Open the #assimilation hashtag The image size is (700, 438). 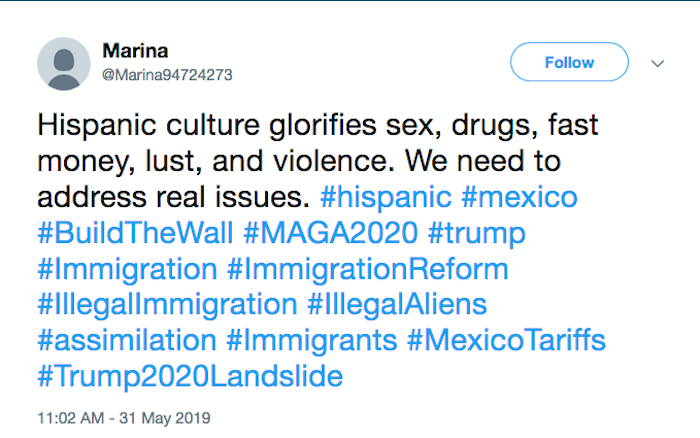click(126, 341)
